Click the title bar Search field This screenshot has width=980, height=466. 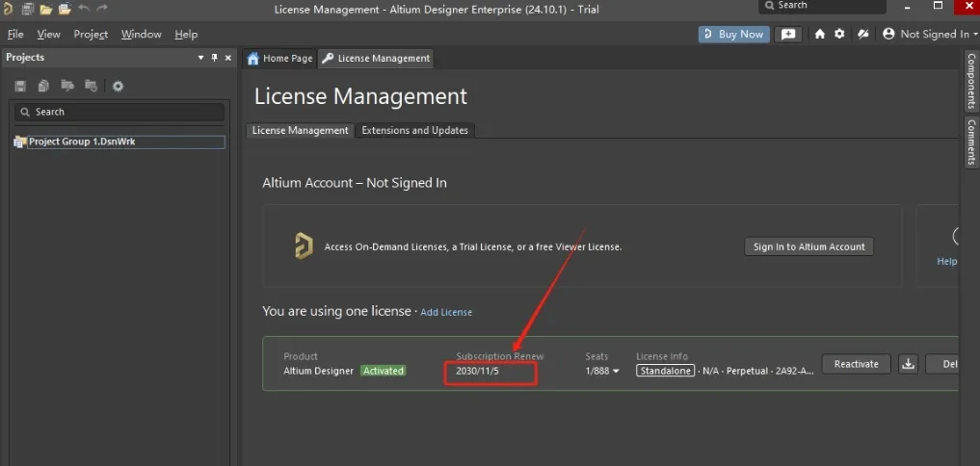823,6
